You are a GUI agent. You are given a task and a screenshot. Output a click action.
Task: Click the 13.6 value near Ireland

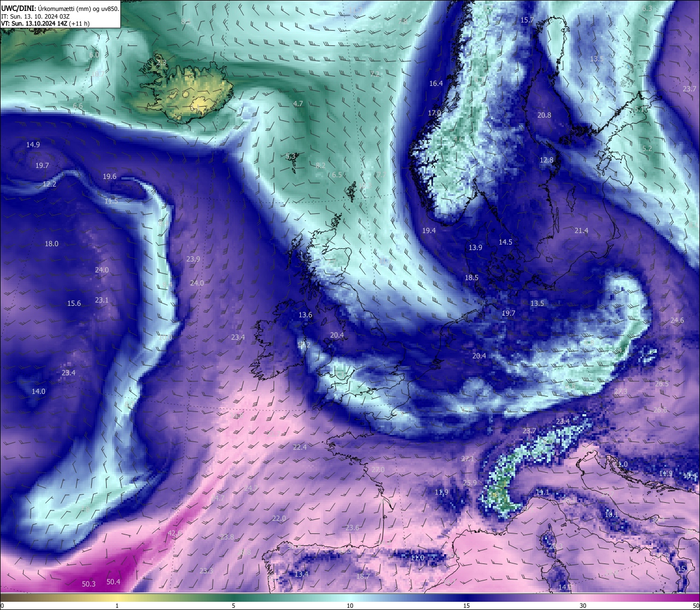305,315
